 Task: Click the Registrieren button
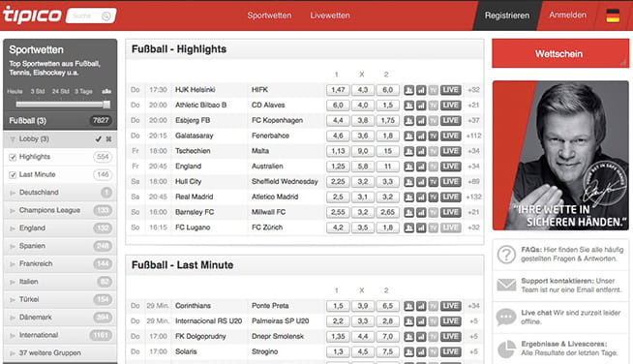507,15
